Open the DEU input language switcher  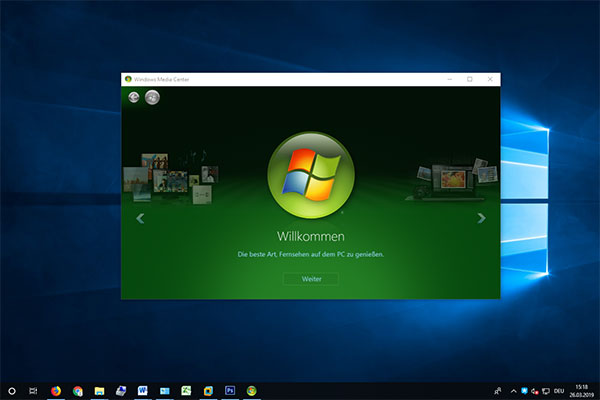click(x=559, y=391)
